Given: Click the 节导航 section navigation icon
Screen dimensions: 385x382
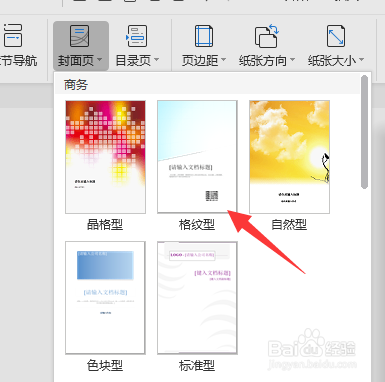Looking at the screenshot, I should point(12,35).
